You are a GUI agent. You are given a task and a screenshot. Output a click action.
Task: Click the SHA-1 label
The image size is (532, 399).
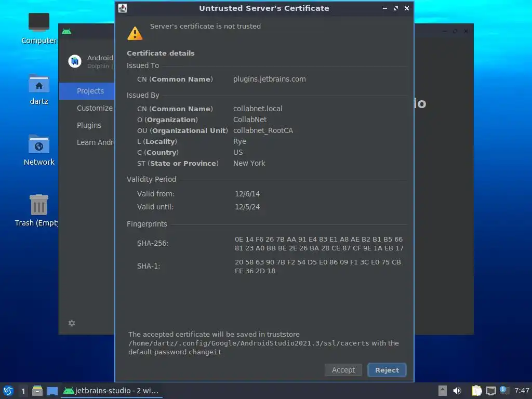coord(149,266)
